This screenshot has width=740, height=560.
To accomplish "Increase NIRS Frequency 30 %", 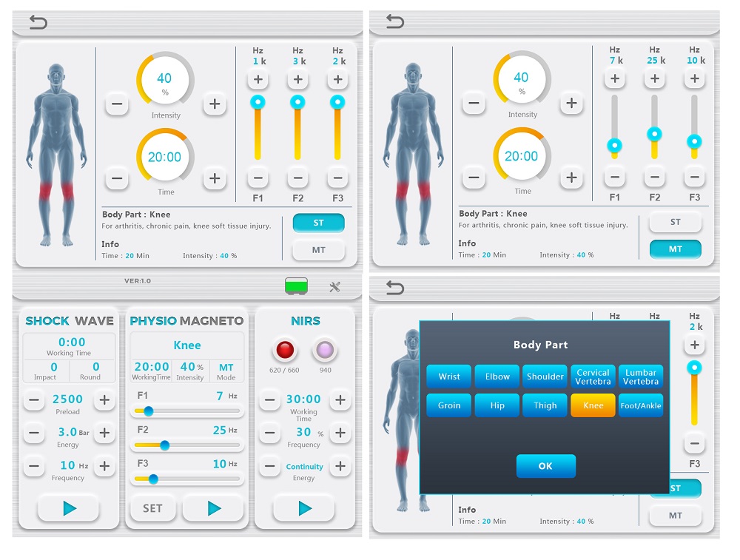I will tap(340, 433).
